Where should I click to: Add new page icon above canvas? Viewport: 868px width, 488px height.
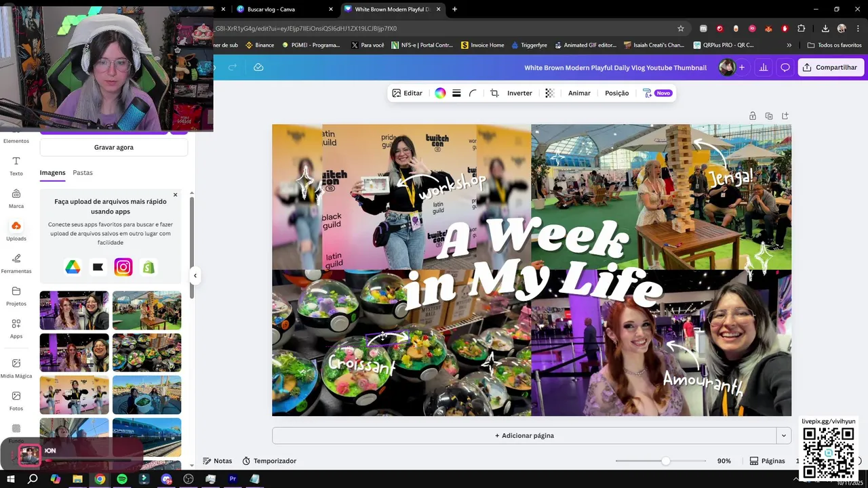(785, 116)
